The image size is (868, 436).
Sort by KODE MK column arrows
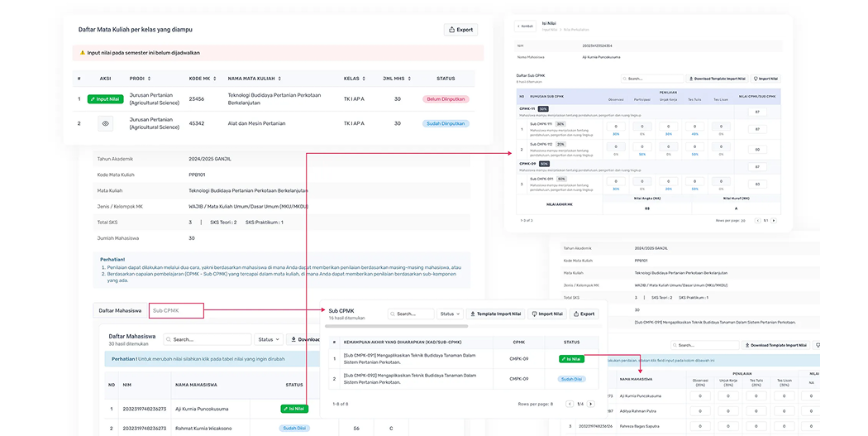point(215,79)
